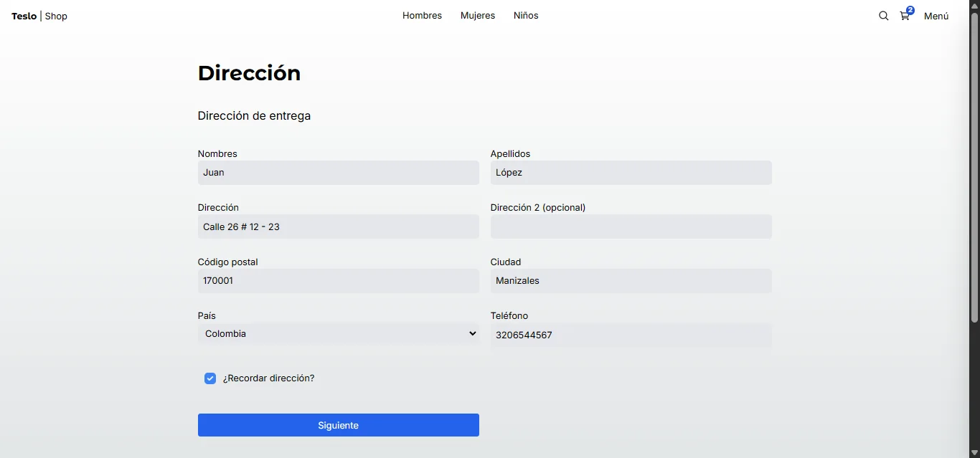Click the scrollbar down arrow

pyautogui.click(x=974, y=452)
